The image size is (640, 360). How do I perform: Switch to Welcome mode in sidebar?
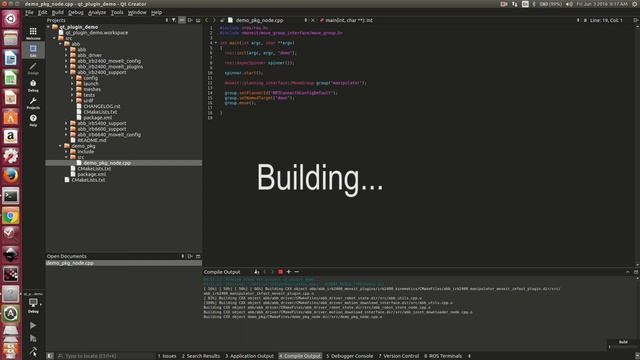(33, 33)
